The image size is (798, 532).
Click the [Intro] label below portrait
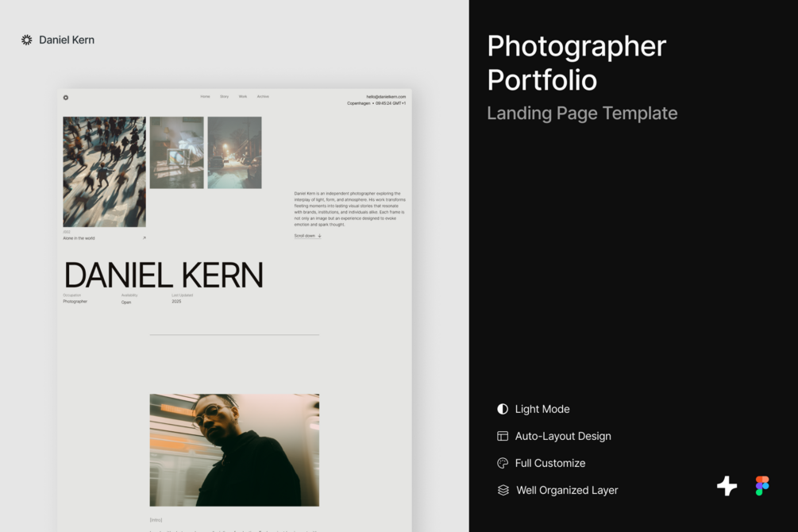tap(156, 520)
